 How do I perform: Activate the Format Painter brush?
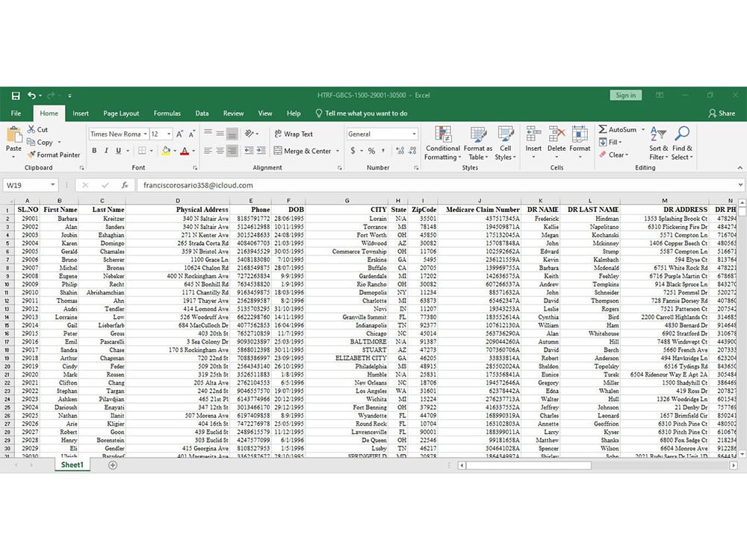pyautogui.click(x=31, y=155)
